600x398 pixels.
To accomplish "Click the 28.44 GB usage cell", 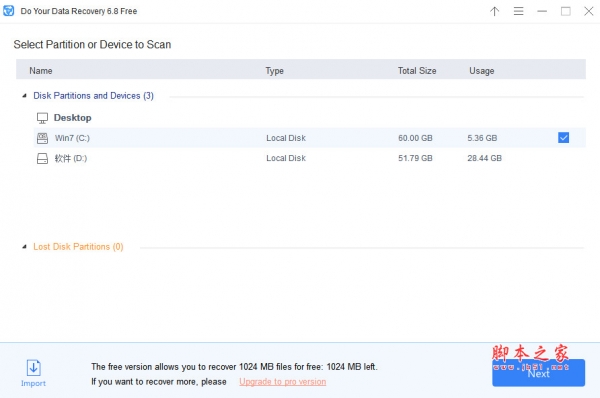I will click(x=484, y=158).
